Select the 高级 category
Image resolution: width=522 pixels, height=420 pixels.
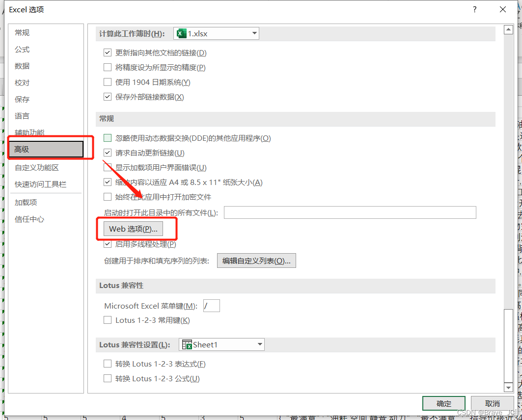pyautogui.click(x=46, y=149)
